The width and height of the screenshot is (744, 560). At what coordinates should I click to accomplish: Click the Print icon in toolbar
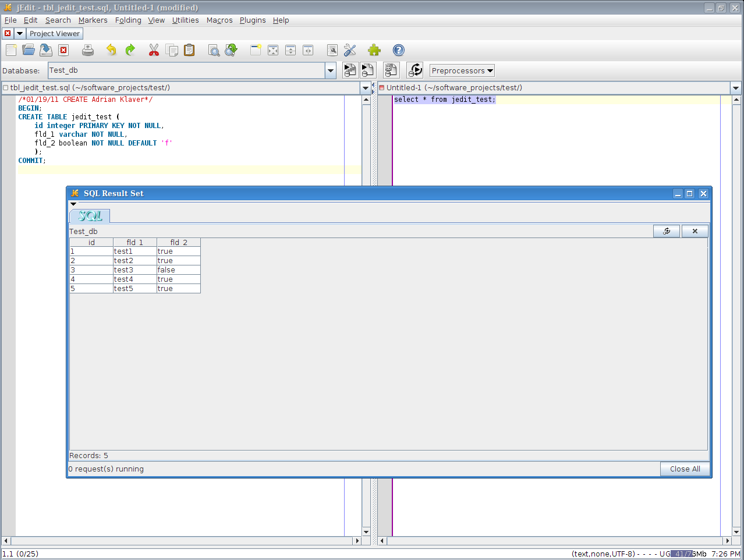click(x=88, y=50)
